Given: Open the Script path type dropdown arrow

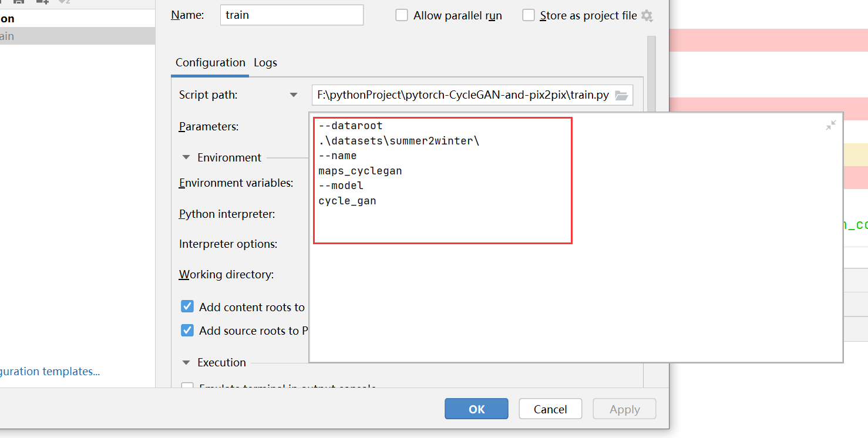Looking at the screenshot, I should [x=293, y=95].
